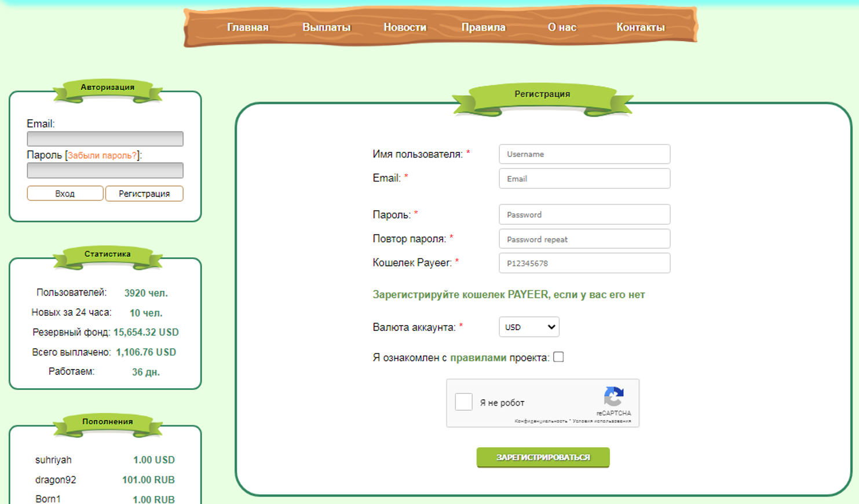Follow the "Забыли пароль?" link
This screenshot has height=504, width=859.
pyautogui.click(x=103, y=155)
